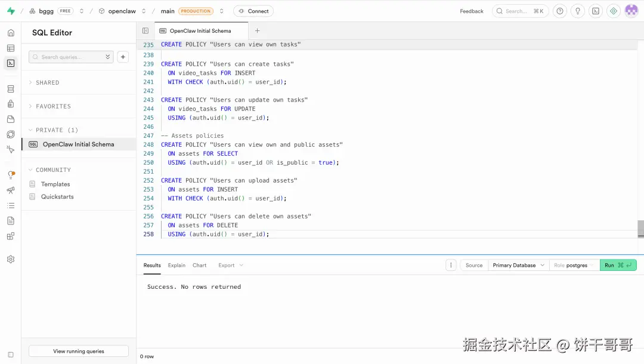This screenshot has width=644, height=364.
Task: Switch to the Explain tab
Action: 177,266
